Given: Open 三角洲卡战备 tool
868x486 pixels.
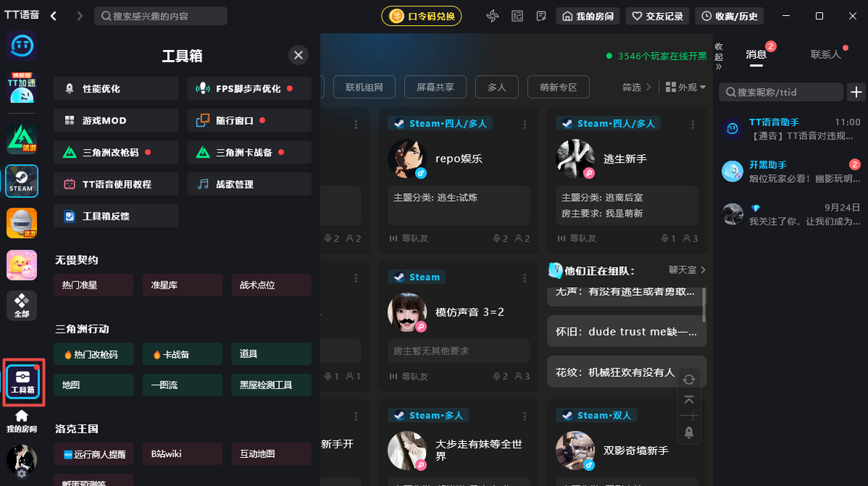Looking at the screenshot, I should coord(249,152).
